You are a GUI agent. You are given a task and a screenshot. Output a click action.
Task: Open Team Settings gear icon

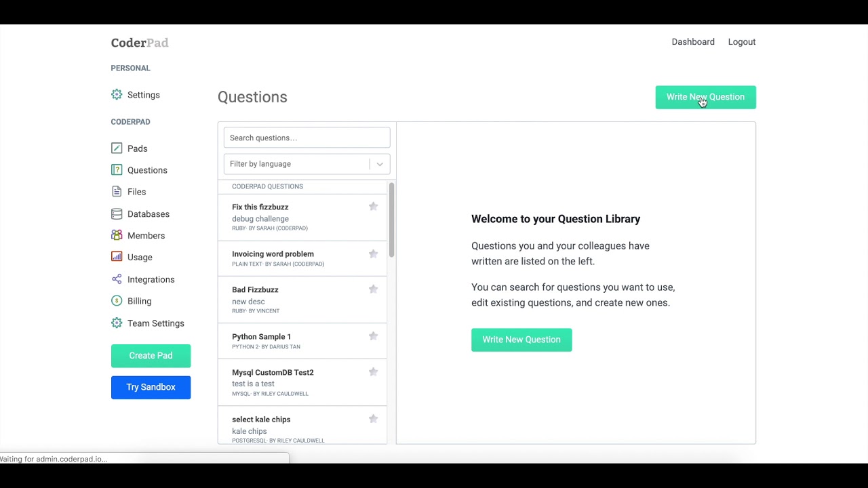click(x=117, y=323)
